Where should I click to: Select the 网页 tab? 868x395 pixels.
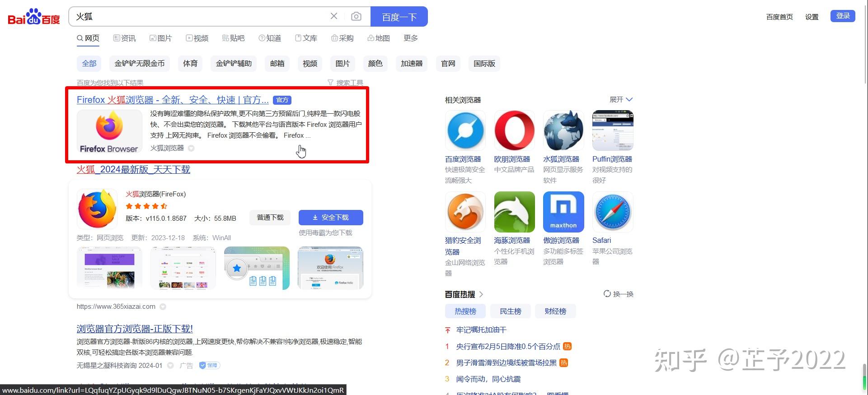click(x=88, y=38)
